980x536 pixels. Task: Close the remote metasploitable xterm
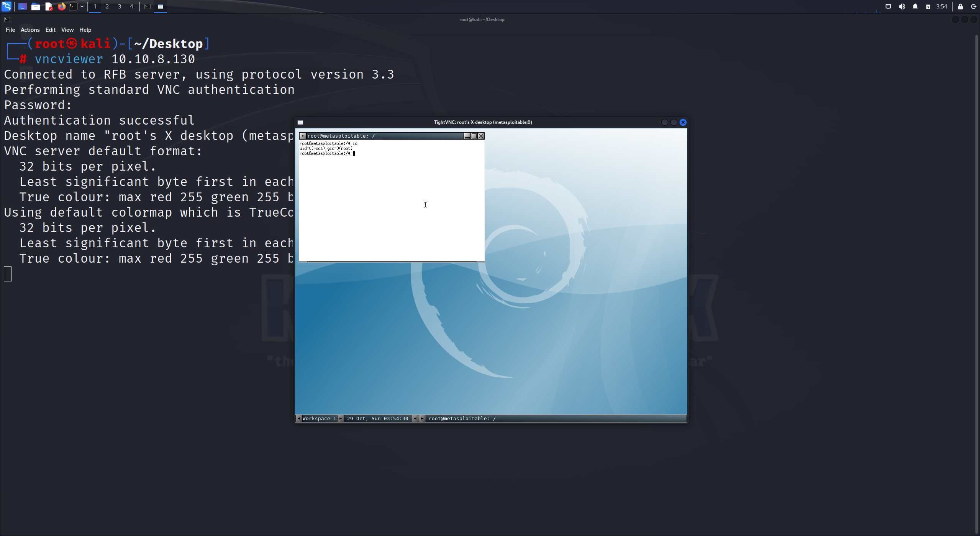pyautogui.click(x=481, y=136)
